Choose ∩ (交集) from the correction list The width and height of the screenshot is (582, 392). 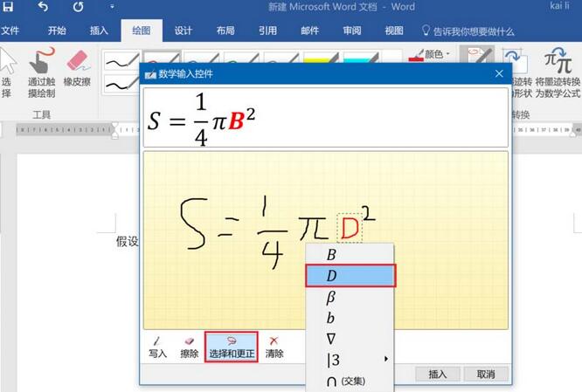350,381
